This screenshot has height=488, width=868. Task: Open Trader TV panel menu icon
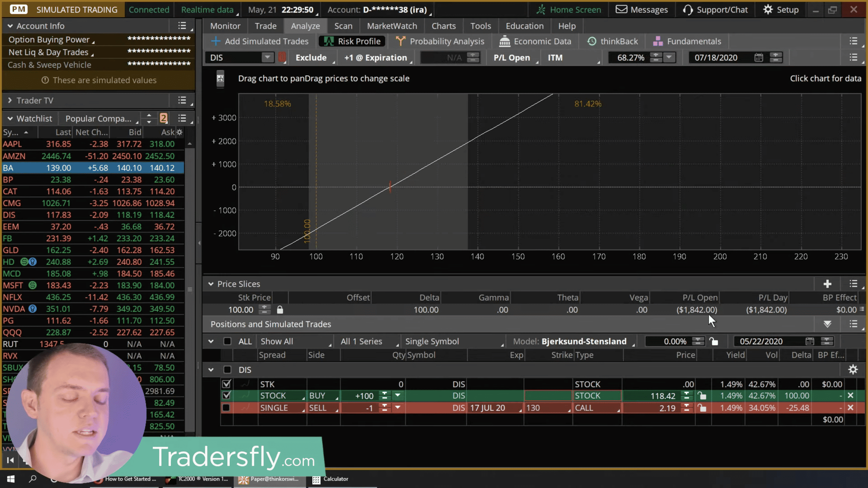point(182,100)
